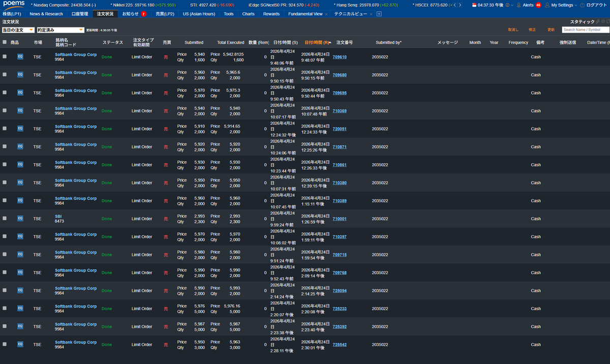This screenshot has height=364, width=610.
Task: Open News & Research tab
Action: [46, 14]
